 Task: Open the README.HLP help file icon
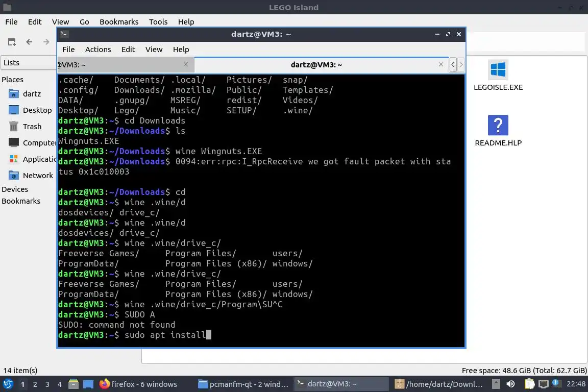click(x=498, y=131)
